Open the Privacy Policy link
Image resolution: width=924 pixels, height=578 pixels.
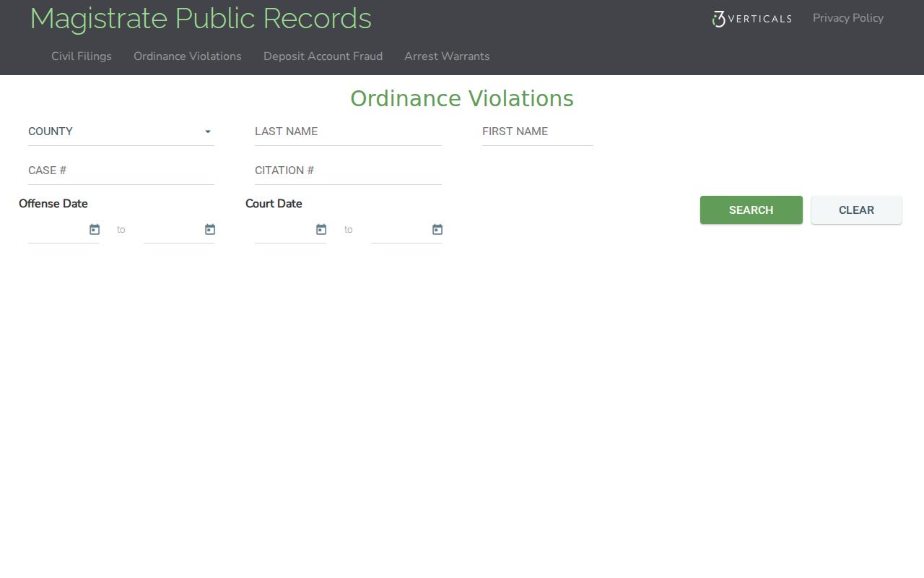pyautogui.click(x=848, y=18)
